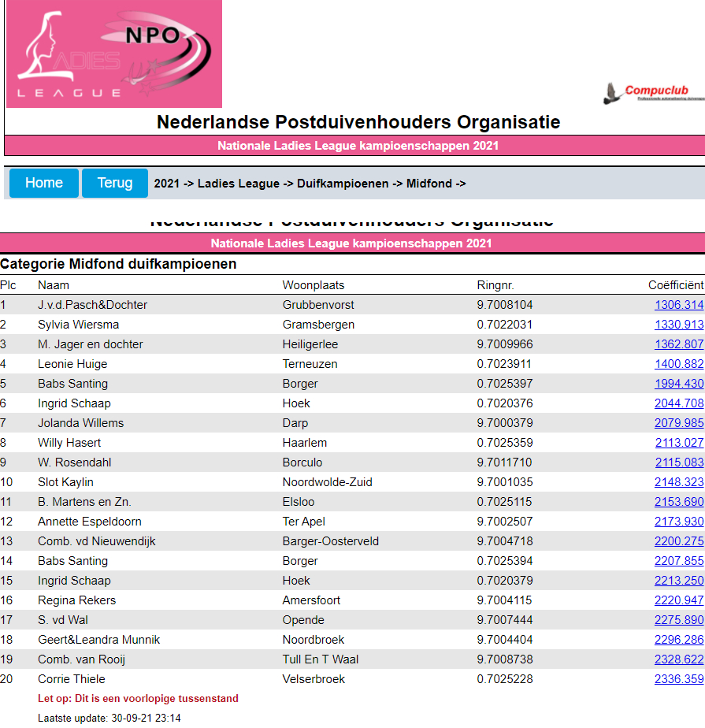Select the name Leonie Huige

[x=72, y=364]
